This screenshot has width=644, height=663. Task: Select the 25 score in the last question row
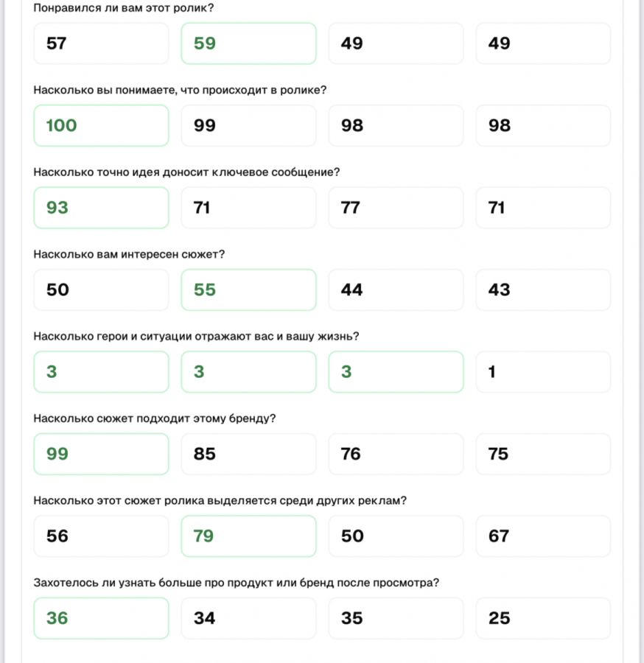pos(543,618)
